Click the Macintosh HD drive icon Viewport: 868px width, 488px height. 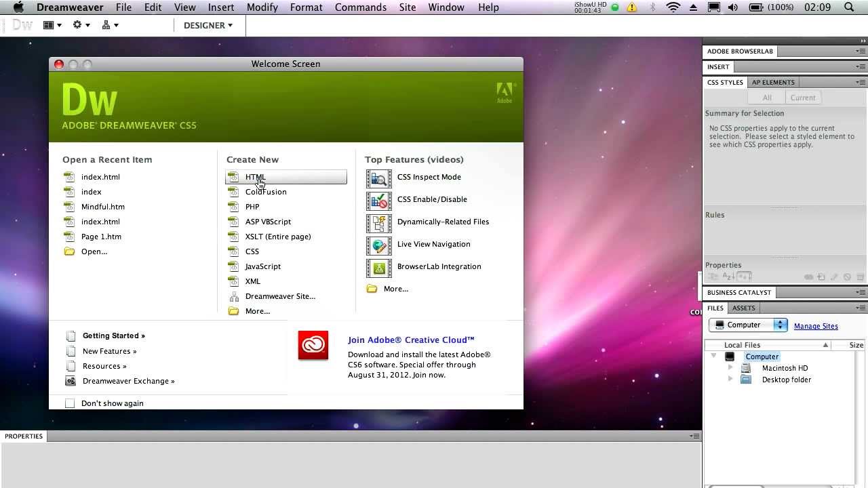pos(746,368)
